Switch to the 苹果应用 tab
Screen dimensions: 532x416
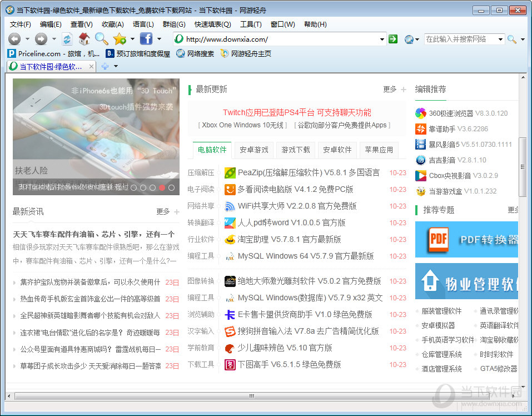(379, 150)
